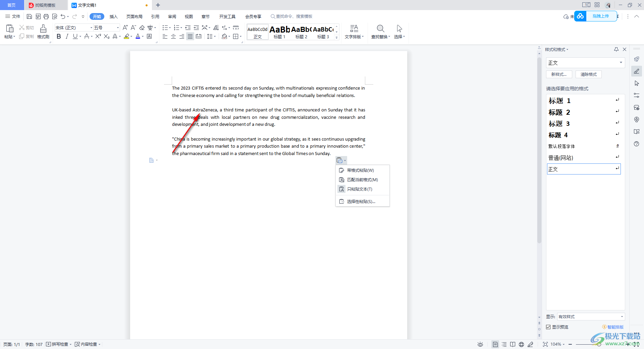Expand the style gallery more arrow
Screen dimensions: 644x349
coord(337,38)
